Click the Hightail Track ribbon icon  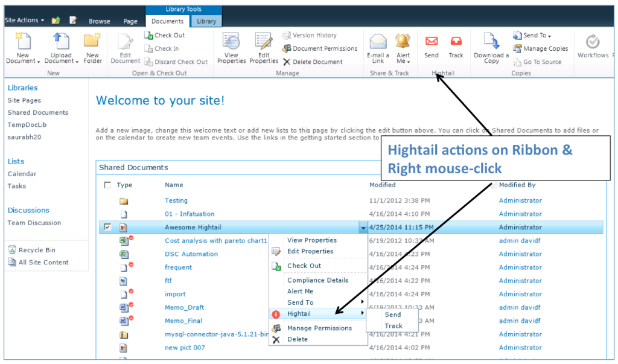(x=456, y=41)
